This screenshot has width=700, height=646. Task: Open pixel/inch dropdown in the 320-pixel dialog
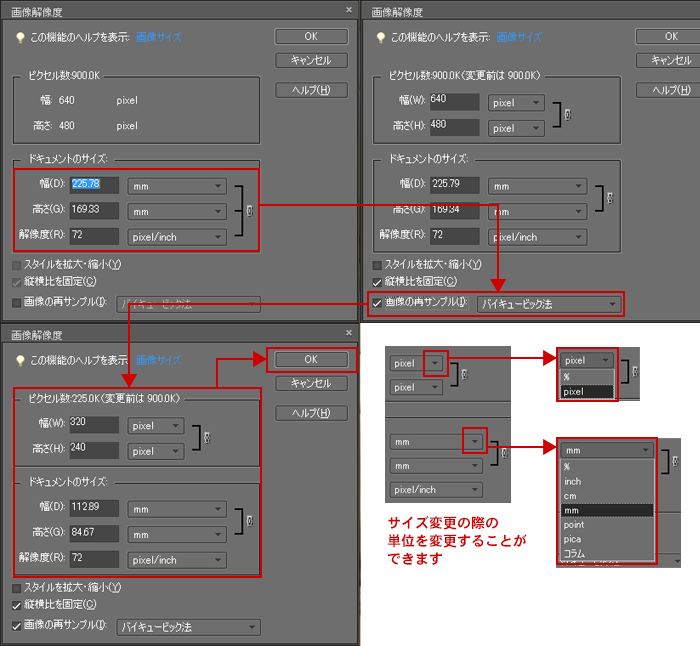[177, 560]
